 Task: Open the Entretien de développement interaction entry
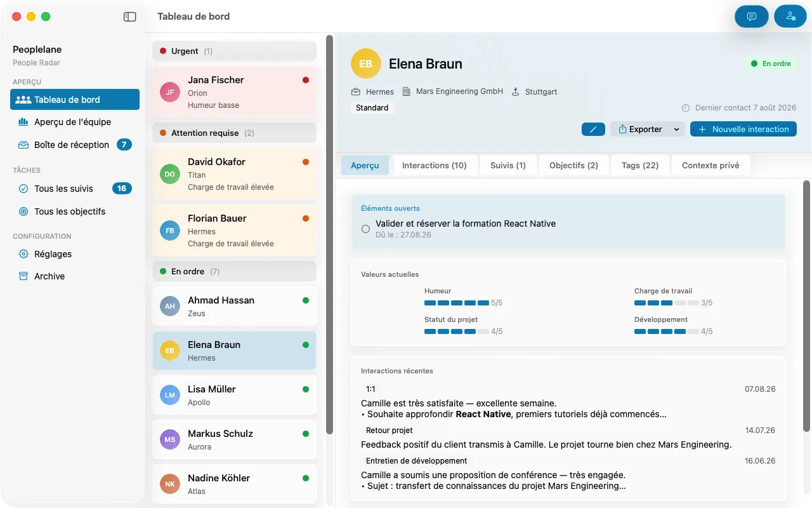click(568, 474)
